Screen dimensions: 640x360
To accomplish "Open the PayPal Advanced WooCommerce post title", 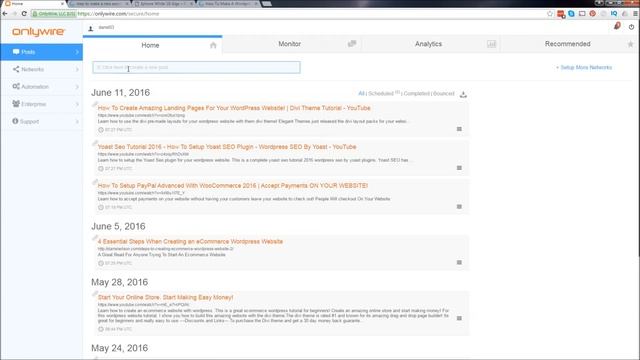I will 233,185.
